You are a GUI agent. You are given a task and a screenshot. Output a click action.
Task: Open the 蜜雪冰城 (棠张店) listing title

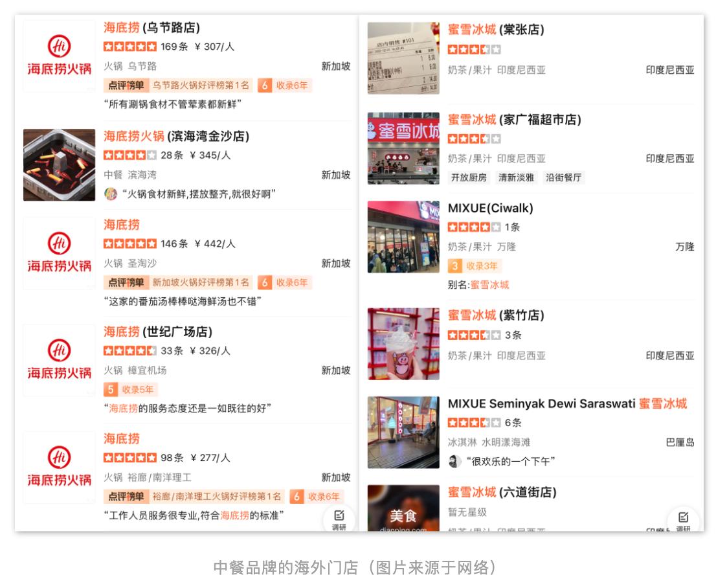[496, 30]
